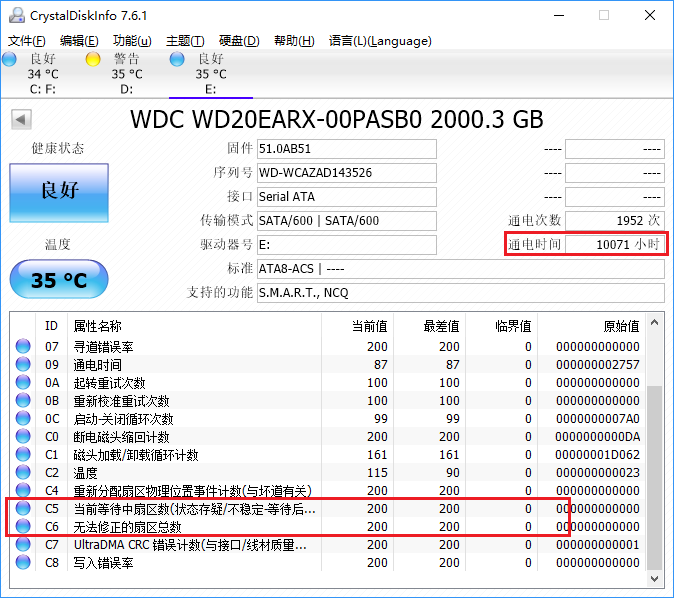Screen dimensions: 674x598
Task: Click the 属性名称 column header
Action: pos(194,326)
